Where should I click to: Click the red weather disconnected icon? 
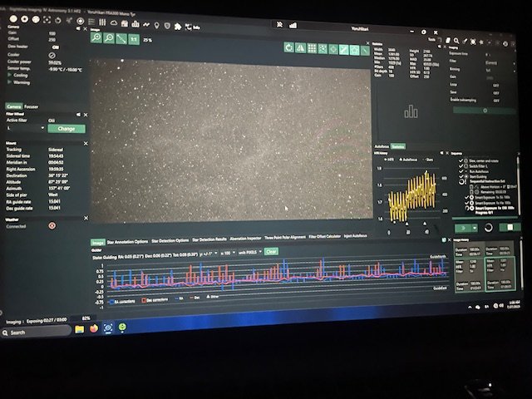point(52,225)
